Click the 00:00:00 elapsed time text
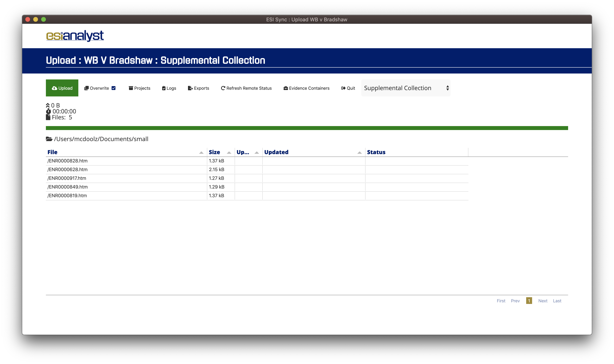 64,111
